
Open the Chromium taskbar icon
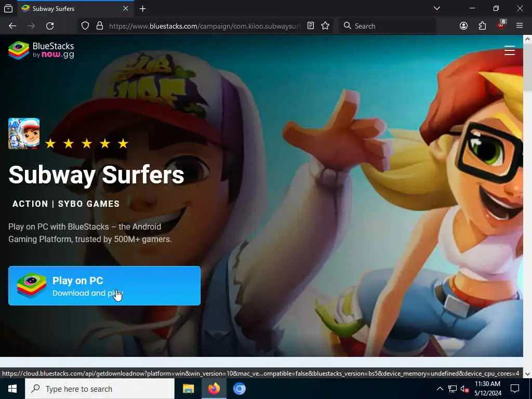click(x=239, y=389)
